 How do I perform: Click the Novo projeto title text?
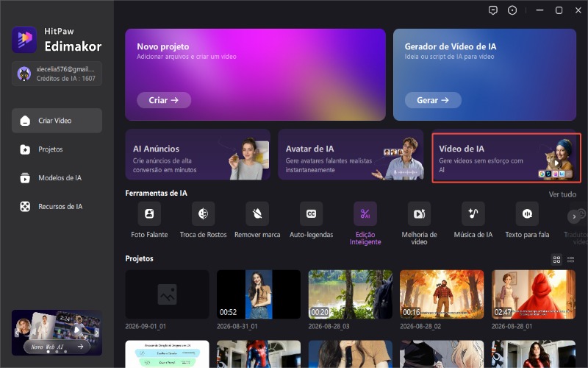tap(162, 46)
